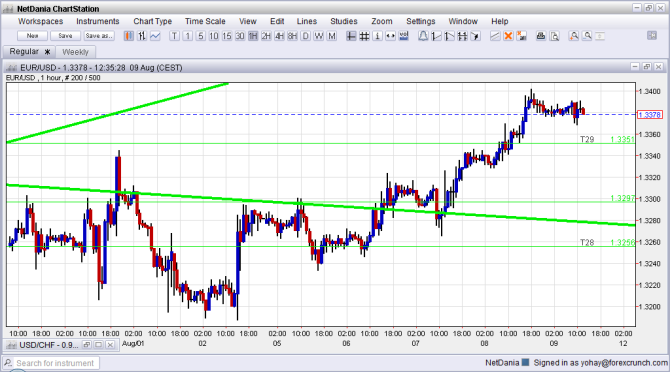Select the 4H time scale button
670x372 pixels.
279,36
